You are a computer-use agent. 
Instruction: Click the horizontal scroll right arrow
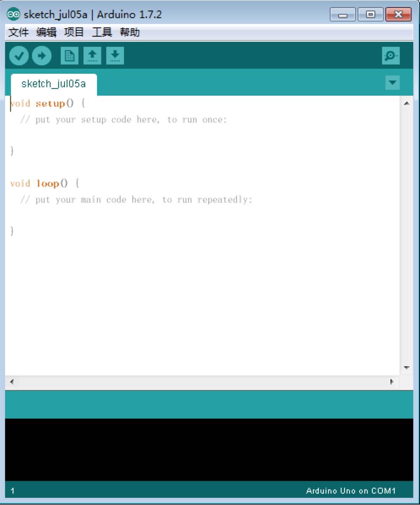coord(392,382)
